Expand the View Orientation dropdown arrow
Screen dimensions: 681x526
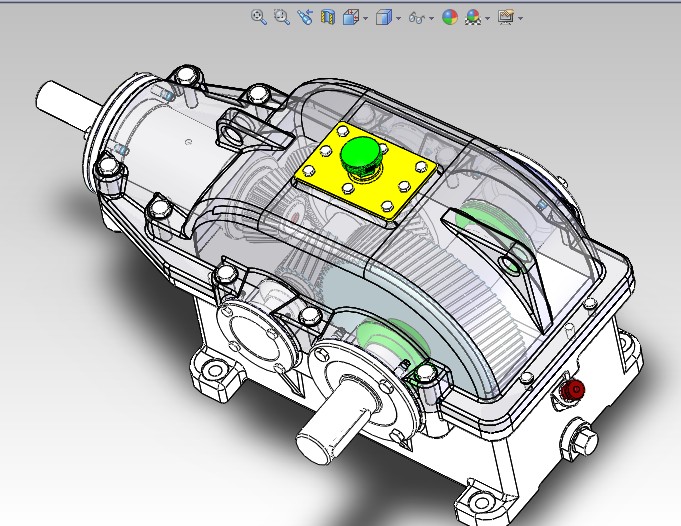pos(365,18)
